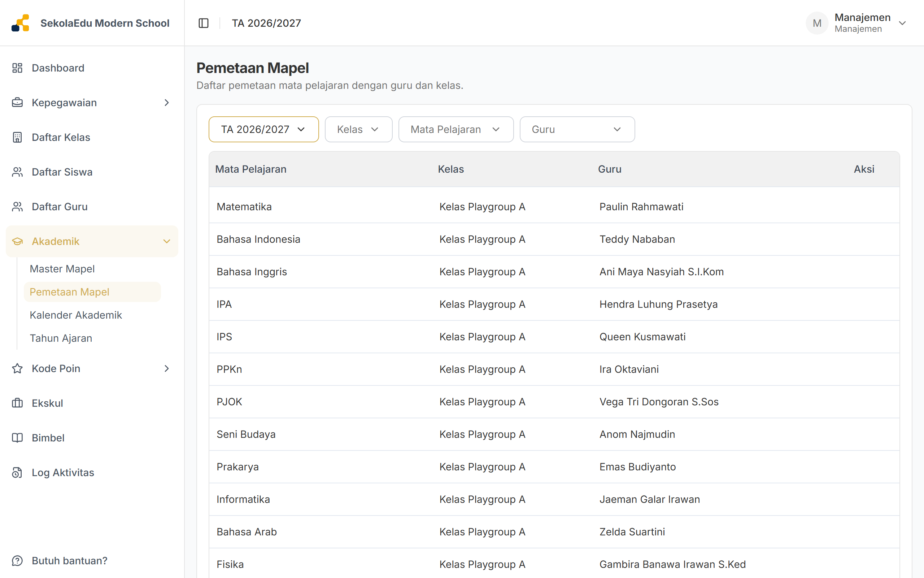Open Tahun Ajaran submenu item

(61, 338)
